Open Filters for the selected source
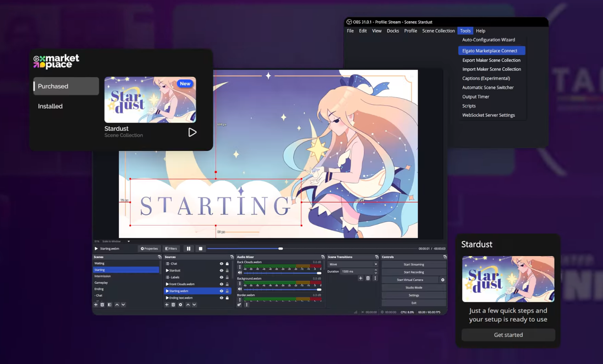Image resolution: width=603 pixels, height=364 pixels. tap(171, 248)
